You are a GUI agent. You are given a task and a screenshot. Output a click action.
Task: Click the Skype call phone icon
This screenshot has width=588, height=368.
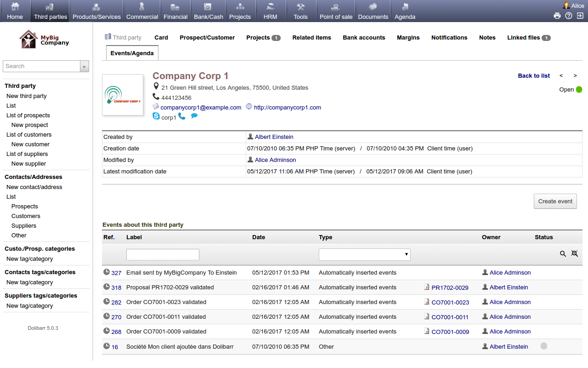[182, 116]
